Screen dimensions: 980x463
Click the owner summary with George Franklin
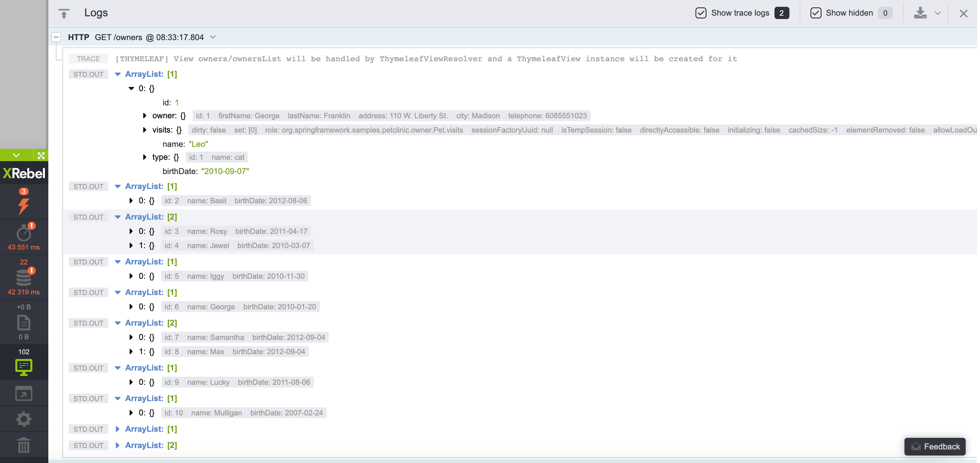pyautogui.click(x=391, y=116)
